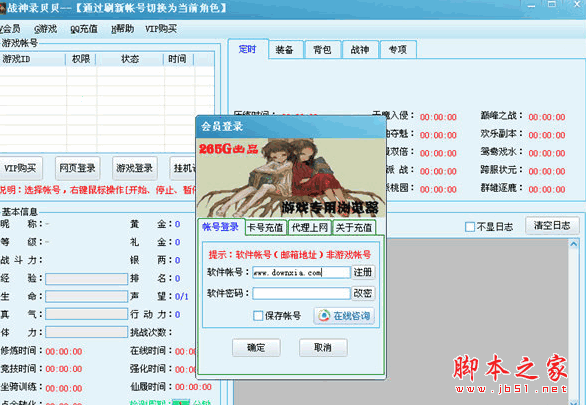586x405 pixels.
Task: Click the 修炼时间 timer value
Action: [64, 352]
